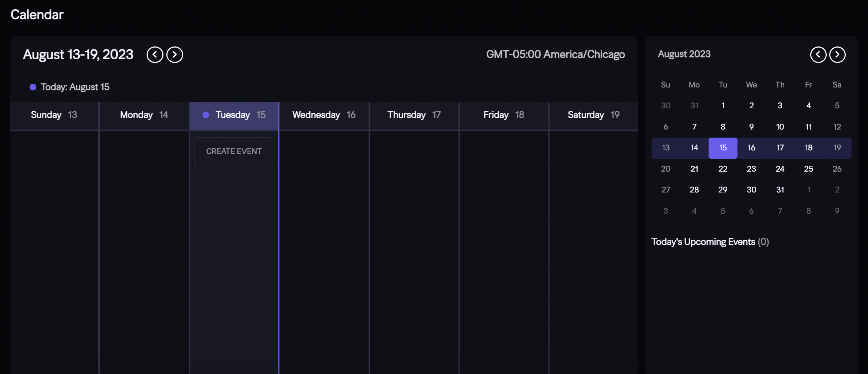
Task: Pick August 11 in the mini calendar
Action: click(x=808, y=127)
